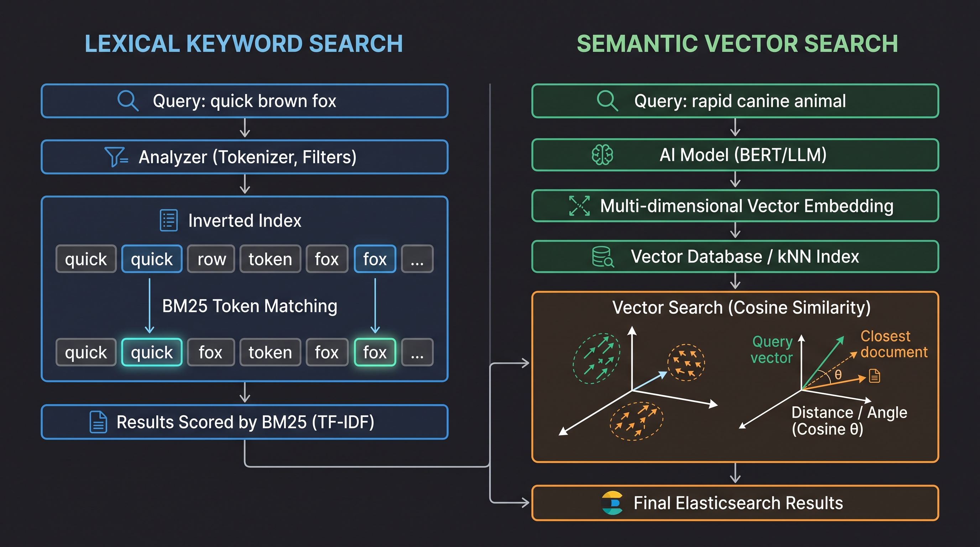Image resolution: width=980 pixels, height=547 pixels.
Task: Click the orange dashed cluster with inward arrows
Action: (686, 363)
